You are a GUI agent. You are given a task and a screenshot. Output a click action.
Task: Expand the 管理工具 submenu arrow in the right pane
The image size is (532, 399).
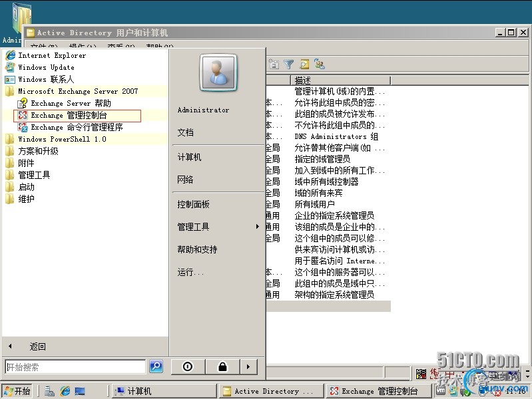258,227
